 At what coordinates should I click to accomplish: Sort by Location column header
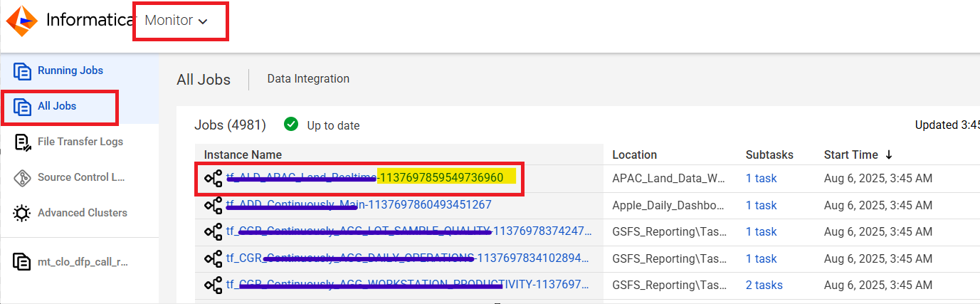pyautogui.click(x=634, y=154)
